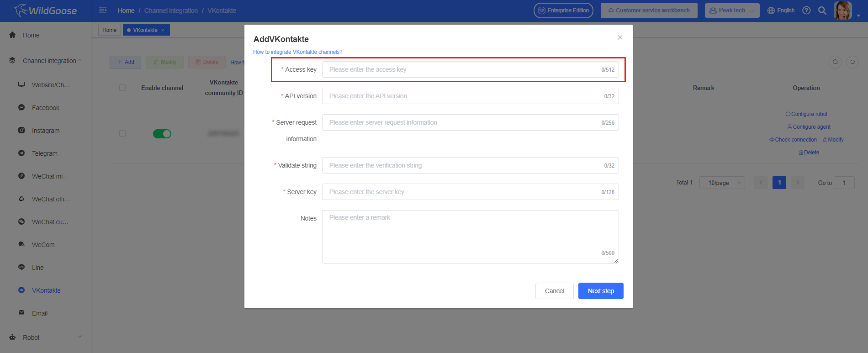Click the Add button in toolbar
The image size is (868, 353).
click(125, 62)
